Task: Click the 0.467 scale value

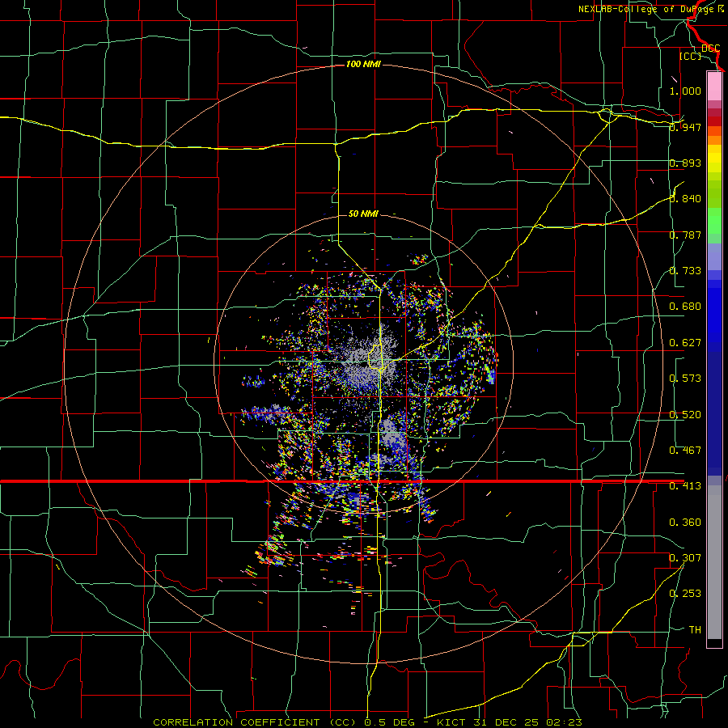Action: [x=685, y=451]
